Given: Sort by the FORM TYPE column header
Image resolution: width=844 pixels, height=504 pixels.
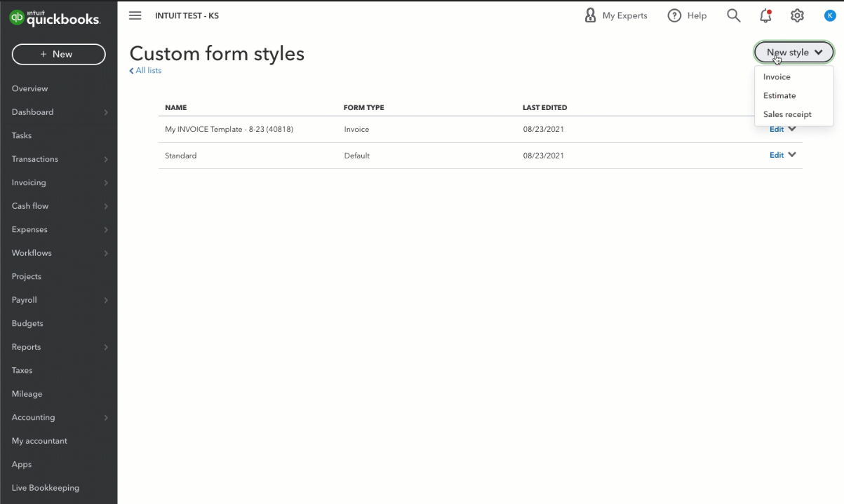Looking at the screenshot, I should point(363,108).
